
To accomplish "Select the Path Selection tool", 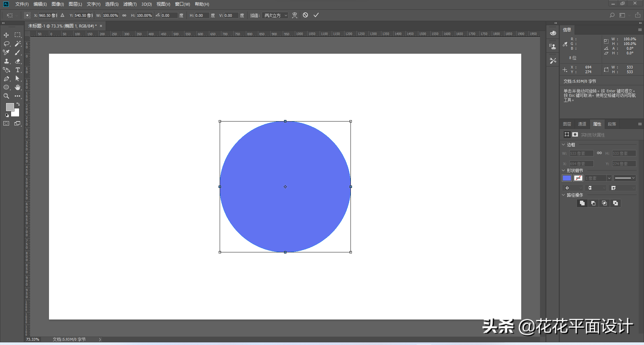I will 18,79.
